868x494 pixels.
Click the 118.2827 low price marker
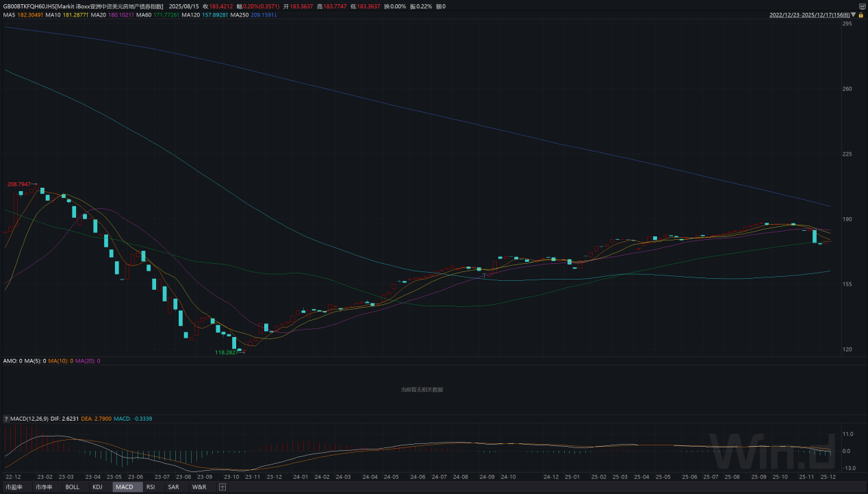229,352
